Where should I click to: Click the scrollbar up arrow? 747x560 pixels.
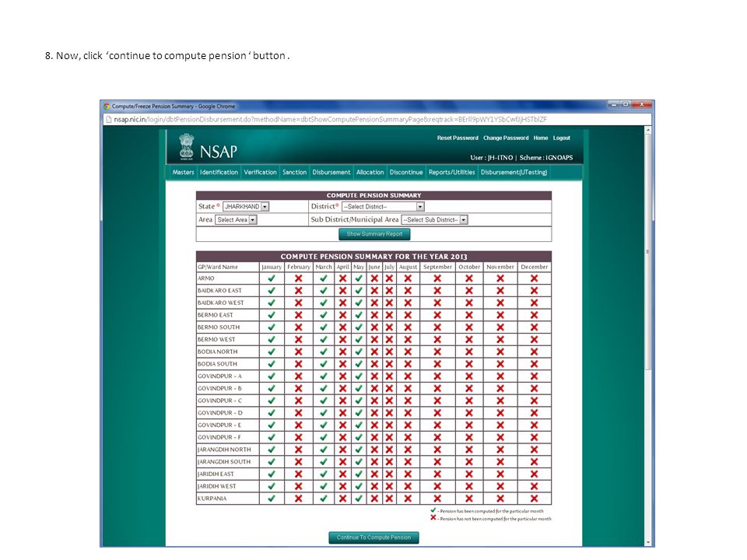click(647, 130)
